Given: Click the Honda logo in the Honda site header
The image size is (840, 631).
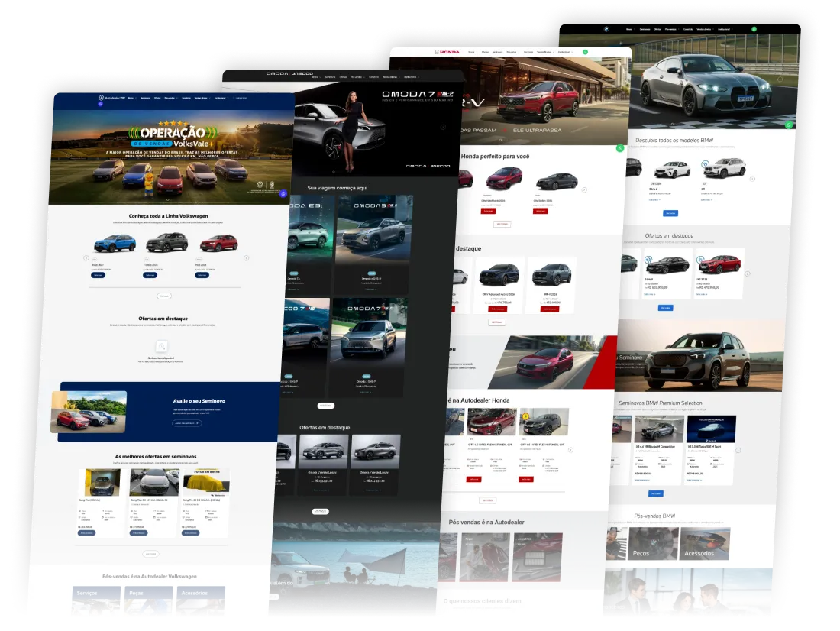Looking at the screenshot, I should coord(447,52).
